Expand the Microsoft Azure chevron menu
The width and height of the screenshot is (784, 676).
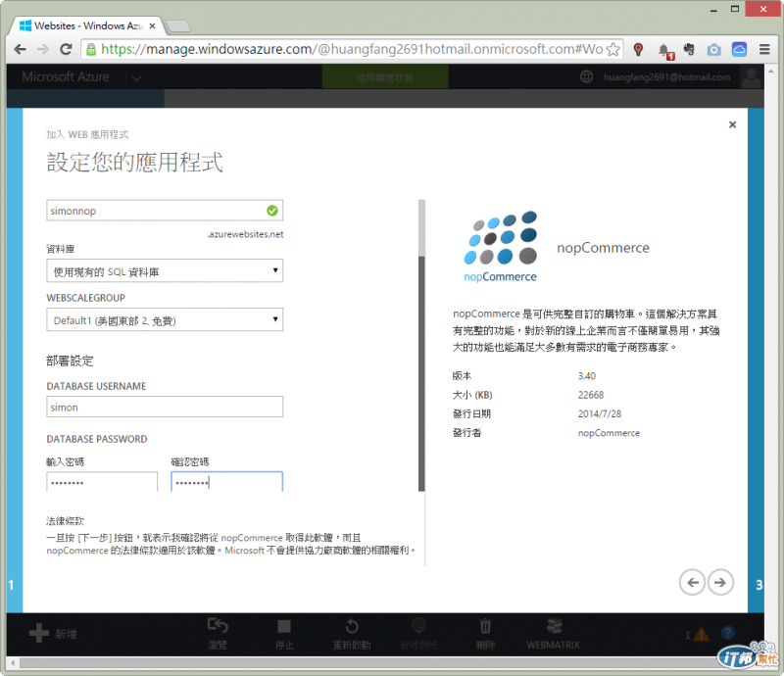click(x=136, y=78)
